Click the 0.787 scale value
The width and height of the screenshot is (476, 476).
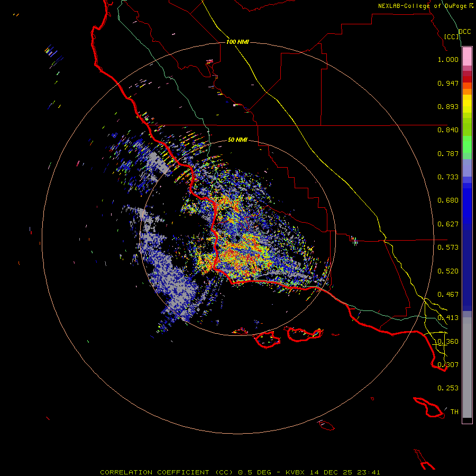[x=448, y=153]
